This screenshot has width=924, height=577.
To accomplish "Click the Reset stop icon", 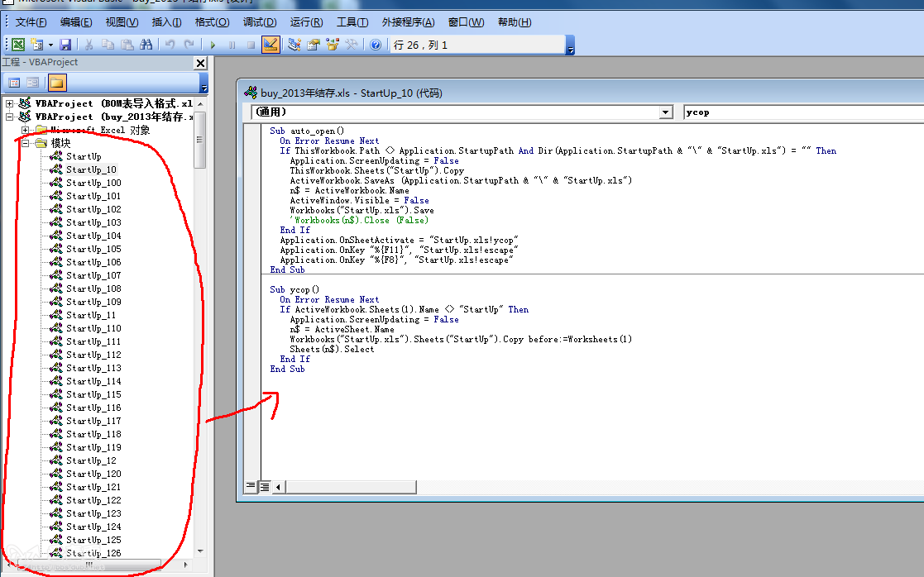I will click(251, 45).
